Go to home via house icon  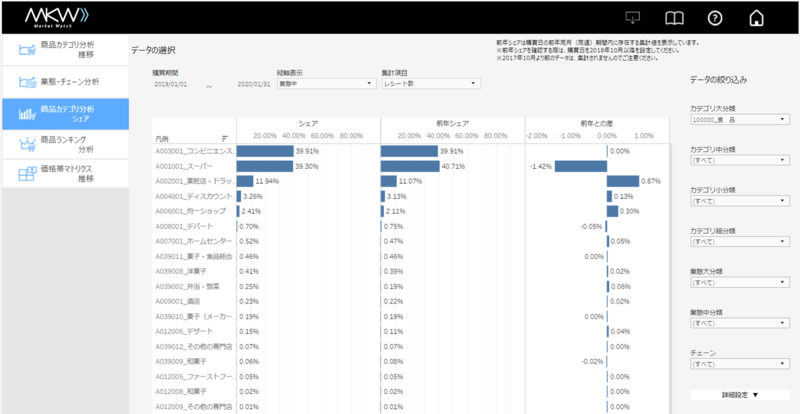pos(756,17)
